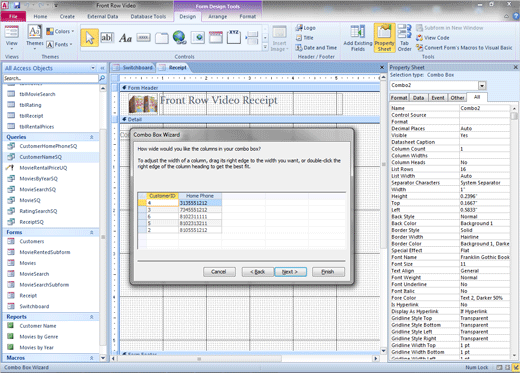Select cell 7345551212 in wizard grid

[x=200, y=210]
